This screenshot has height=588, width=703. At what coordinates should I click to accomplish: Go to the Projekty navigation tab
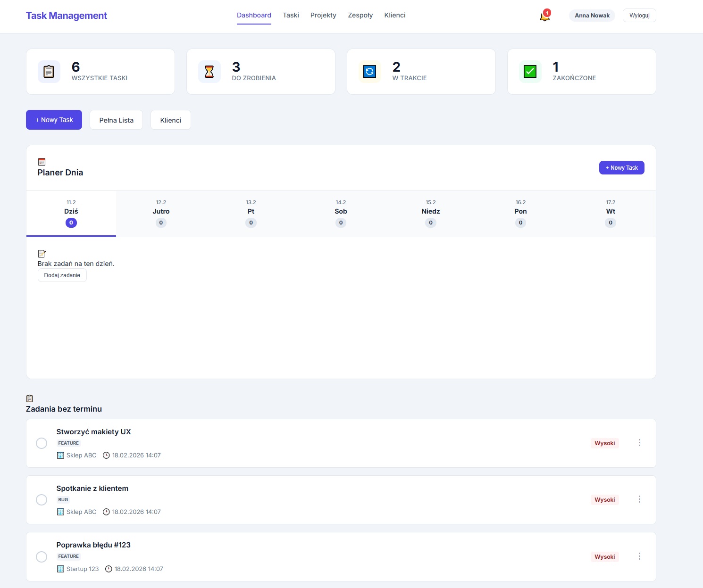(x=323, y=15)
